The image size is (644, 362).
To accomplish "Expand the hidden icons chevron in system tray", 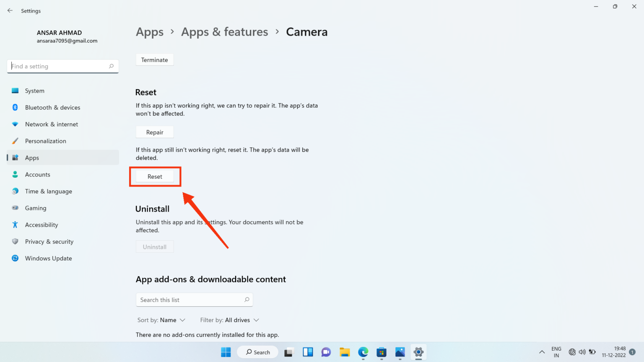I will click(542, 352).
